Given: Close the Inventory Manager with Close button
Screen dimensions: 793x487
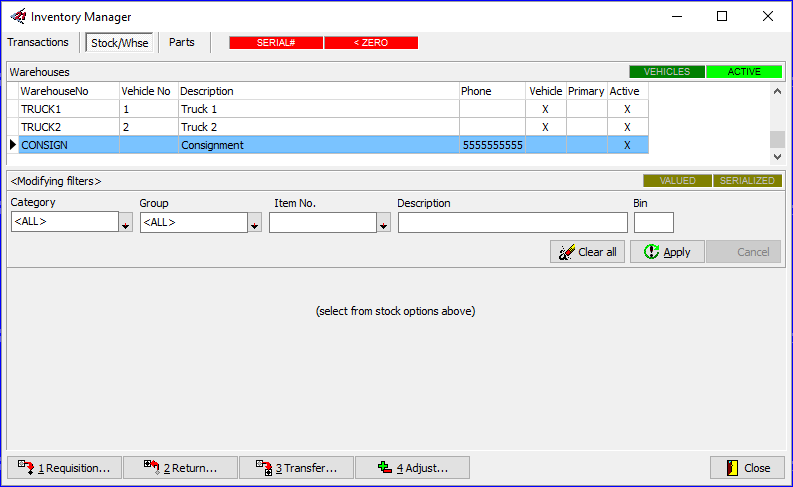Looking at the screenshot, I should point(747,468).
